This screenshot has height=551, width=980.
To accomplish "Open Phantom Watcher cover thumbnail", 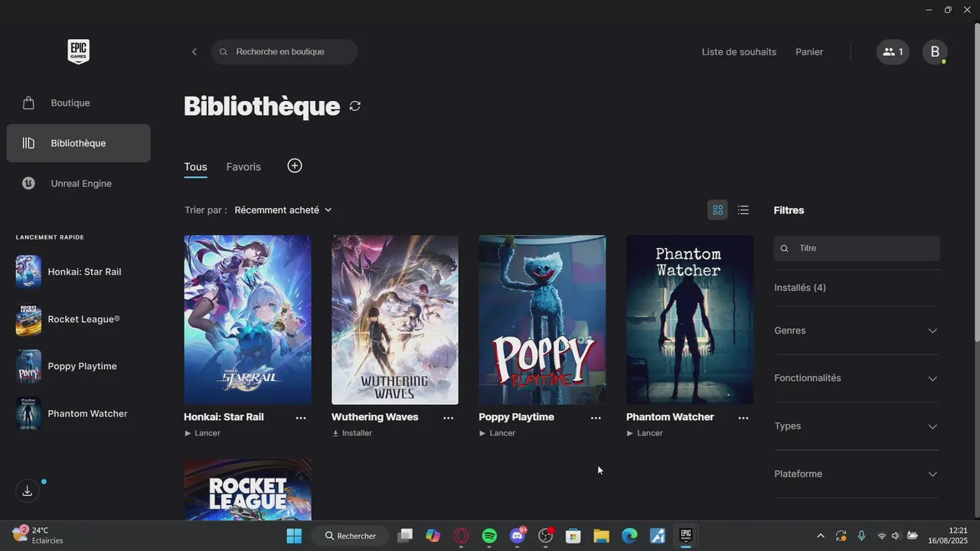I will click(690, 320).
